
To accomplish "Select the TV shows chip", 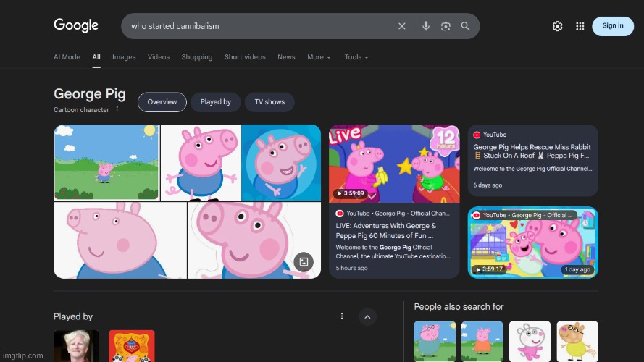I will (269, 102).
